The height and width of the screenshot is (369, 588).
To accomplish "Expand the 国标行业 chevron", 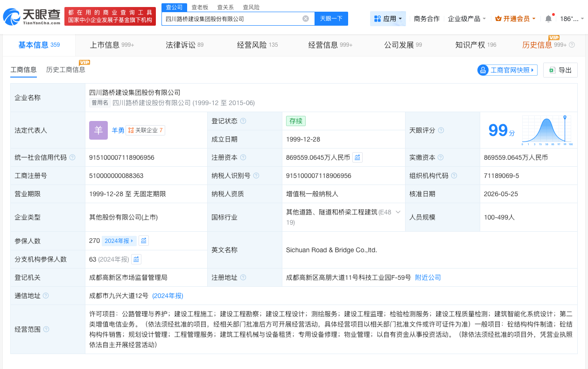I will (x=398, y=212).
